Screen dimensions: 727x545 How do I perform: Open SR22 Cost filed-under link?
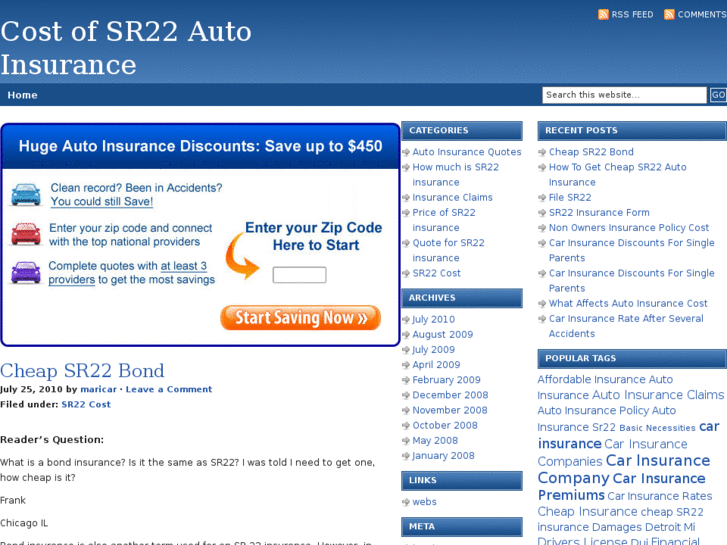coord(86,404)
